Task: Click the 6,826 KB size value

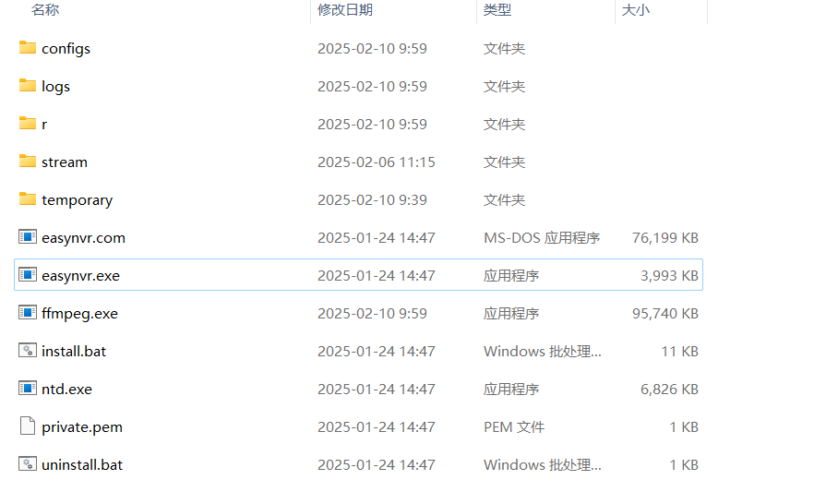Action: click(669, 390)
